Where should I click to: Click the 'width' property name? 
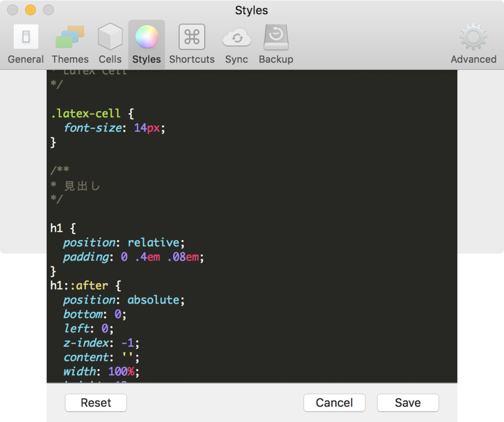(79, 371)
